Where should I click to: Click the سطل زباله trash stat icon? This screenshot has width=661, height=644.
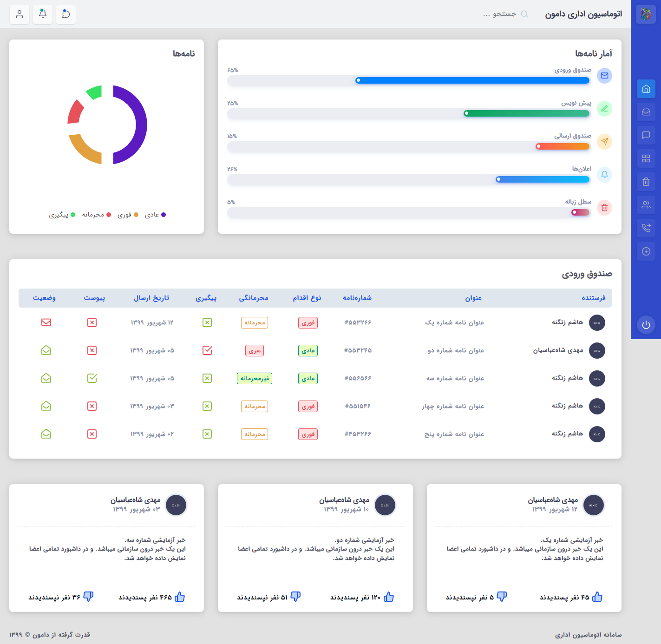tap(604, 208)
